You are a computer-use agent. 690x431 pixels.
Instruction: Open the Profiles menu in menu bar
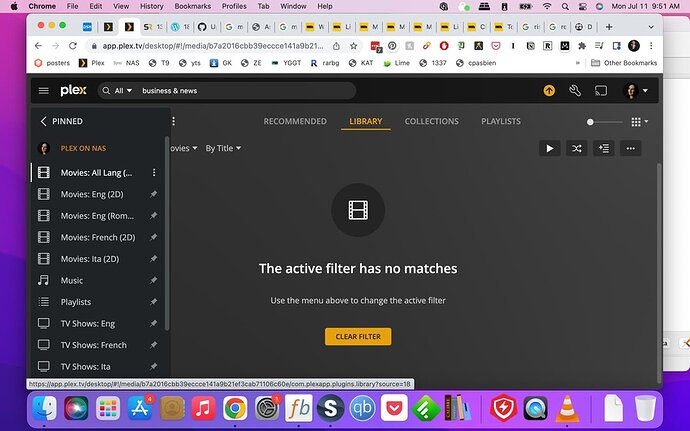click(234, 6)
